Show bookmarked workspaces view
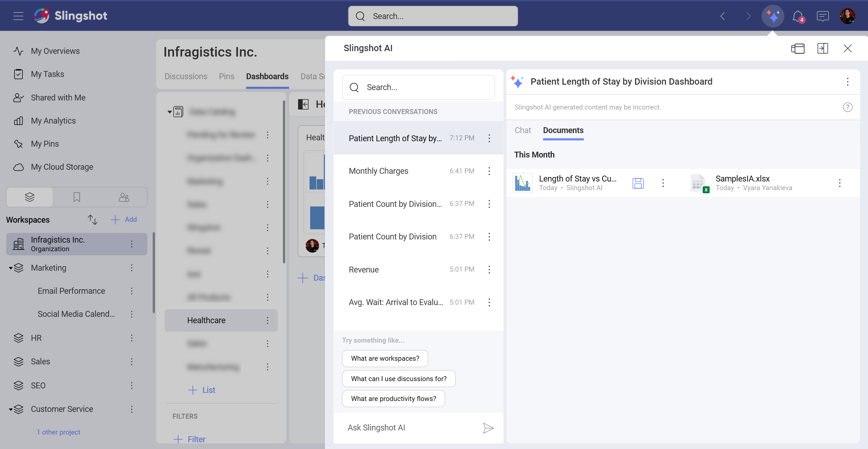Screen dimensions: 868x449 77,197
